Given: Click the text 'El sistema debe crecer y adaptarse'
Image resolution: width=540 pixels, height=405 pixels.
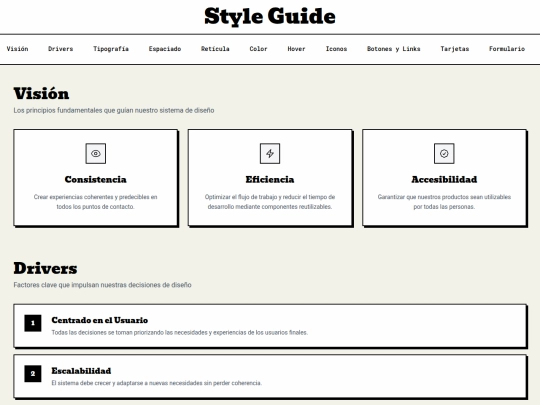Looking at the screenshot, I should coord(98,383).
